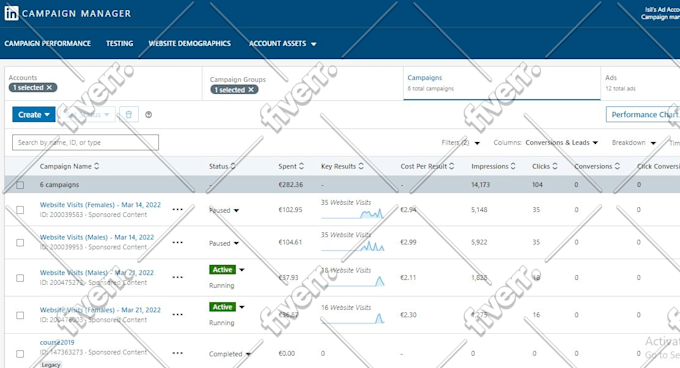The height and width of the screenshot is (368, 680).
Task: Change Paused status of Males Mar 14 campaign
Action: click(x=224, y=243)
